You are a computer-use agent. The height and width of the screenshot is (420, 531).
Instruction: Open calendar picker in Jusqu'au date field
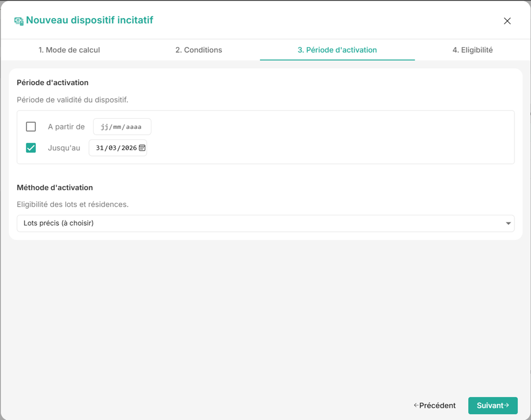142,148
